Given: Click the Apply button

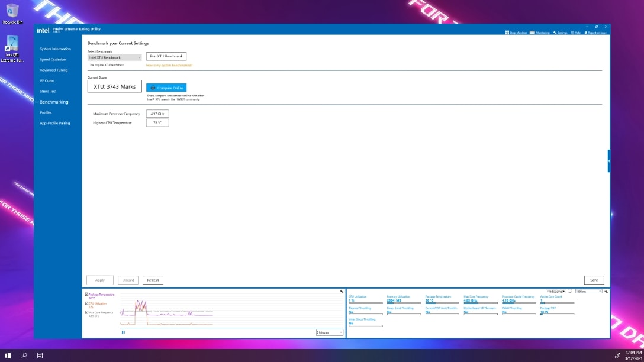Looking at the screenshot, I should [100, 280].
